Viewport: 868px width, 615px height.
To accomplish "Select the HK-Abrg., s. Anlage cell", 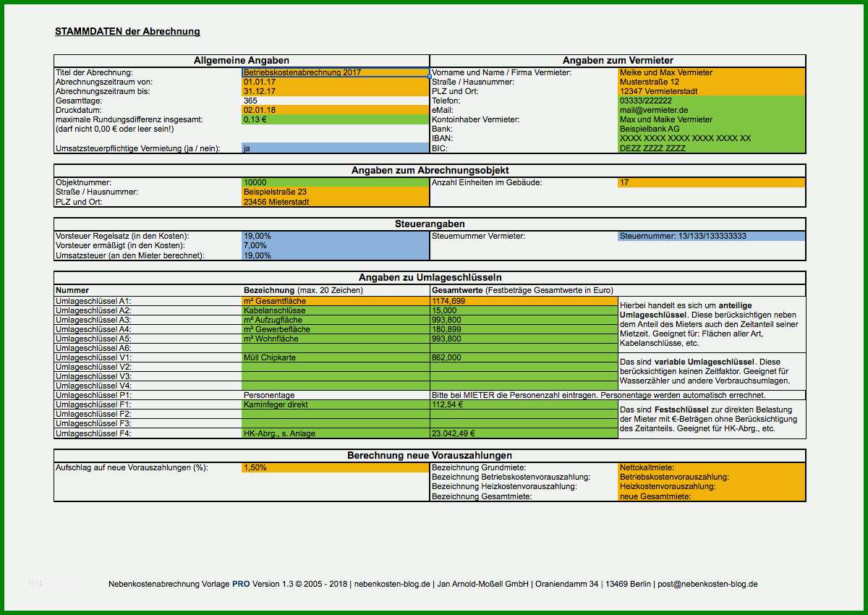I will [x=336, y=433].
